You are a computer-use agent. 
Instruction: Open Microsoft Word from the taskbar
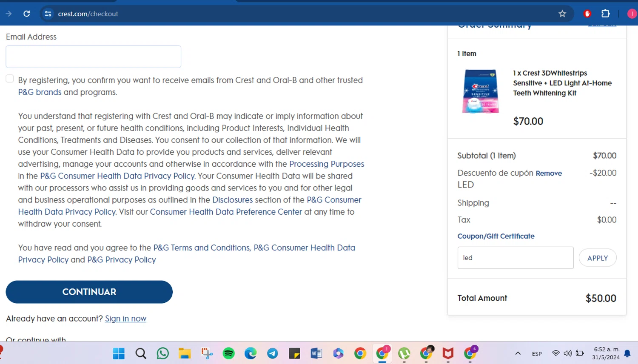(316, 353)
